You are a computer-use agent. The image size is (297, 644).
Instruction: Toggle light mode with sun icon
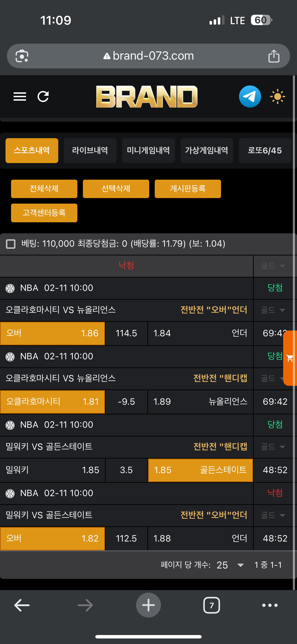point(277,97)
